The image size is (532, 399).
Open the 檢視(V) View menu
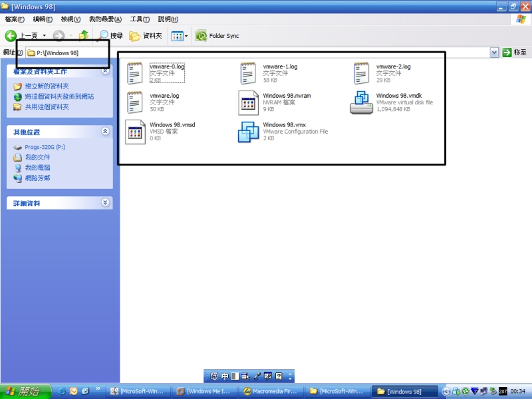pos(70,19)
